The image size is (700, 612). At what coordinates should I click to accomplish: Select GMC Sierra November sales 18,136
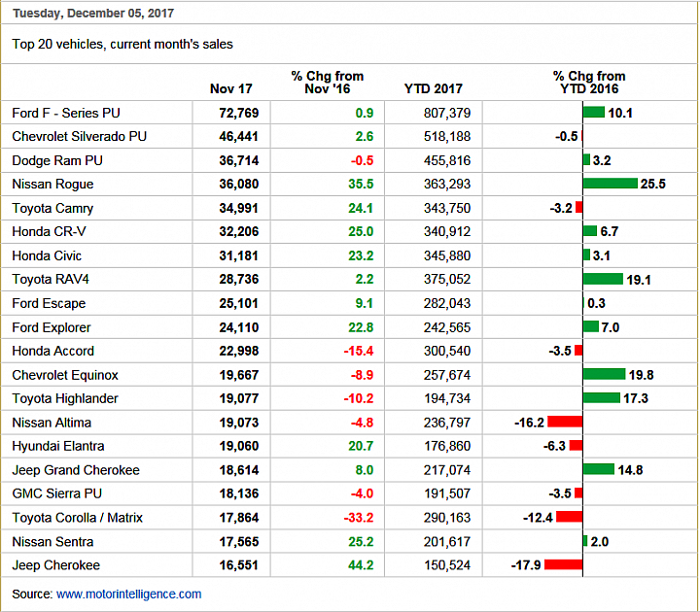(239, 493)
